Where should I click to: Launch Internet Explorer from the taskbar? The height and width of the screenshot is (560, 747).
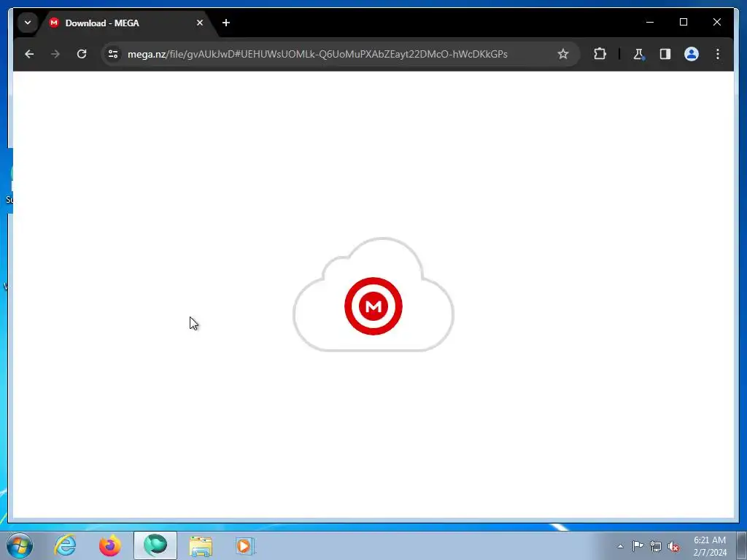point(65,545)
